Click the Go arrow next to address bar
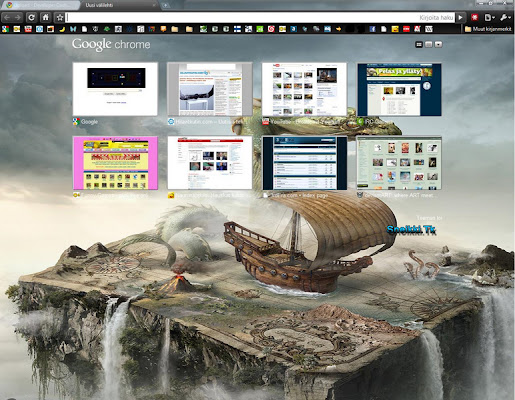This screenshot has height=400, width=515. pos(460,17)
